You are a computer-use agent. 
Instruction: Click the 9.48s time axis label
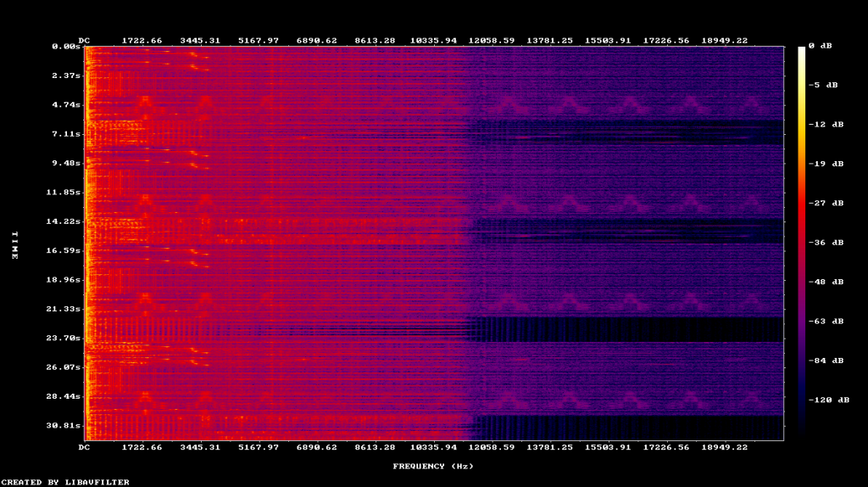66,163
